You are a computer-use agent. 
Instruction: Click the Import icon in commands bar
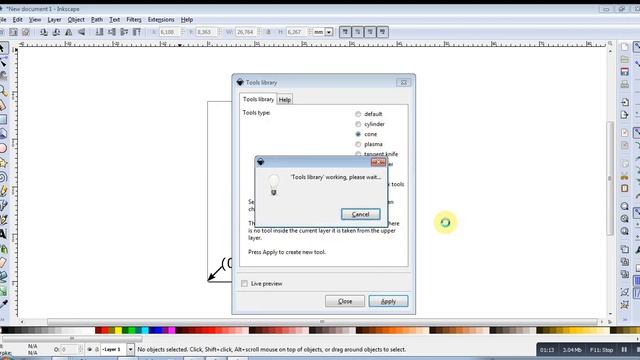624,102
